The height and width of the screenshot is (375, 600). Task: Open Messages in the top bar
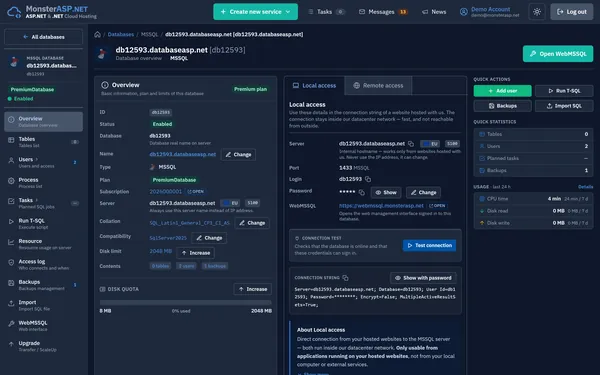point(383,12)
